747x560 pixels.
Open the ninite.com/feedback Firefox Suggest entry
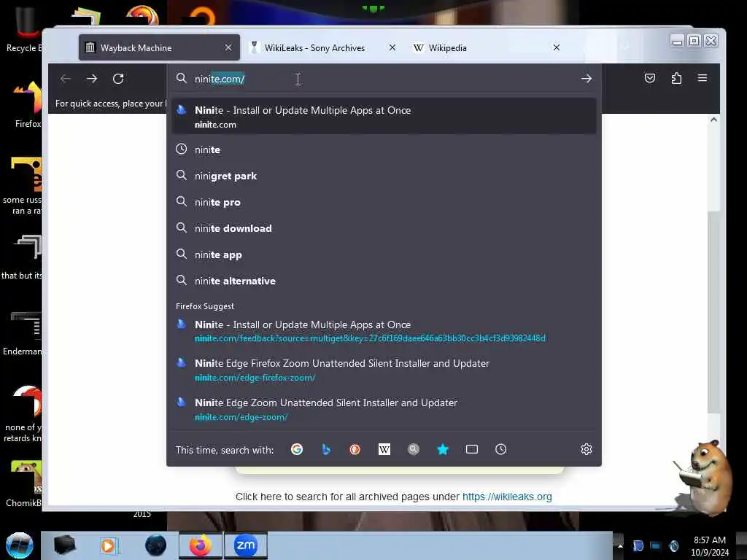(x=384, y=331)
